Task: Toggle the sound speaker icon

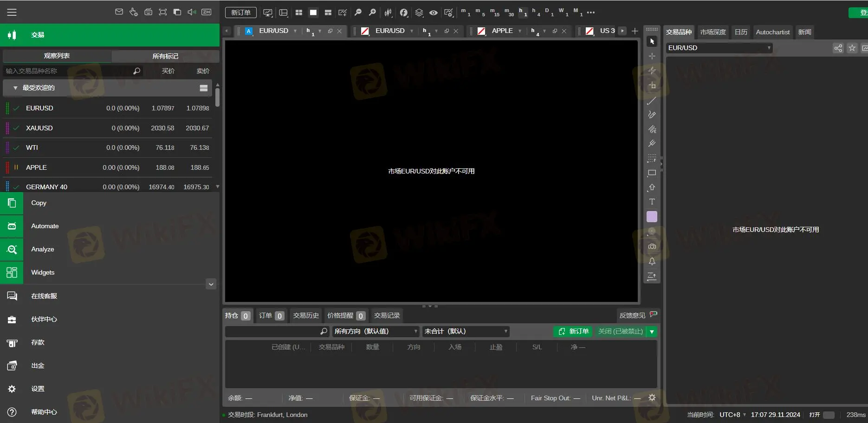Action: [191, 12]
